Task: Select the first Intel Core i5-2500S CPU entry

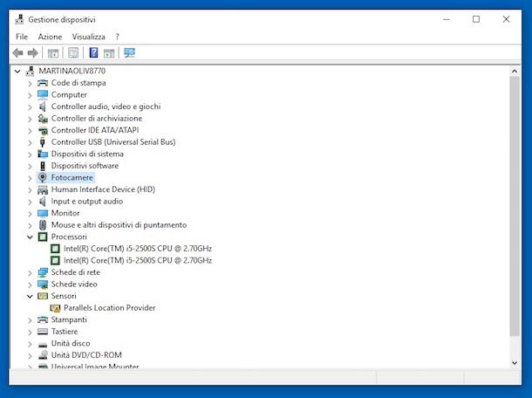Action: pyautogui.click(x=138, y=249)
